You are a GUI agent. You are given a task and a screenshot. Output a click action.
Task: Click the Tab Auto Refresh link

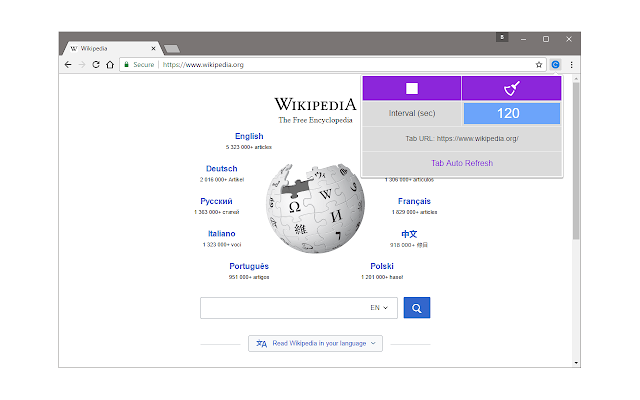[462, 163]
